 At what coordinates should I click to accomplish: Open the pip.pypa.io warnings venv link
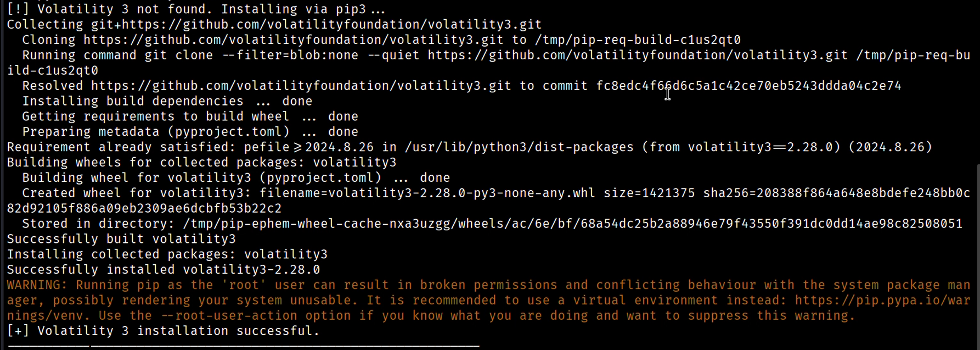tap(882, 301)
